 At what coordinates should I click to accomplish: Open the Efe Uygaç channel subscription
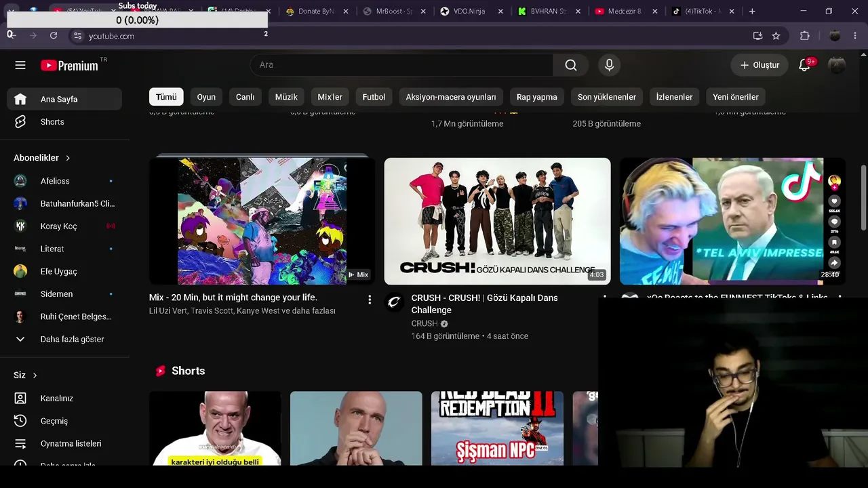(x=64, y=272)
